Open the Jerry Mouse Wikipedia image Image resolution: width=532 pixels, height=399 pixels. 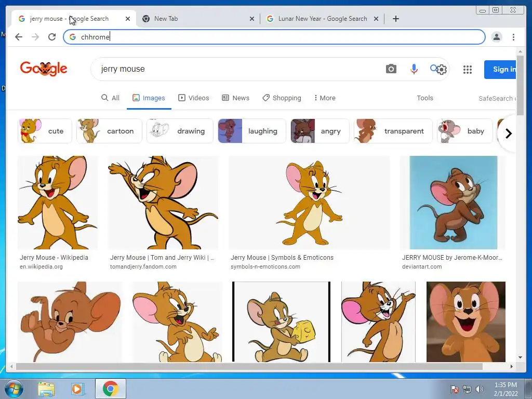(x=58, y=203)
